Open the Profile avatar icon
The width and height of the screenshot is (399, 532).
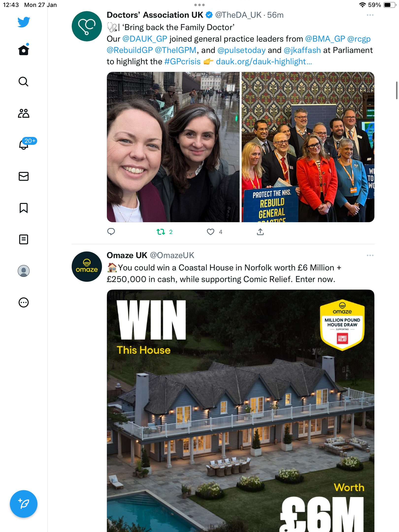24,271
